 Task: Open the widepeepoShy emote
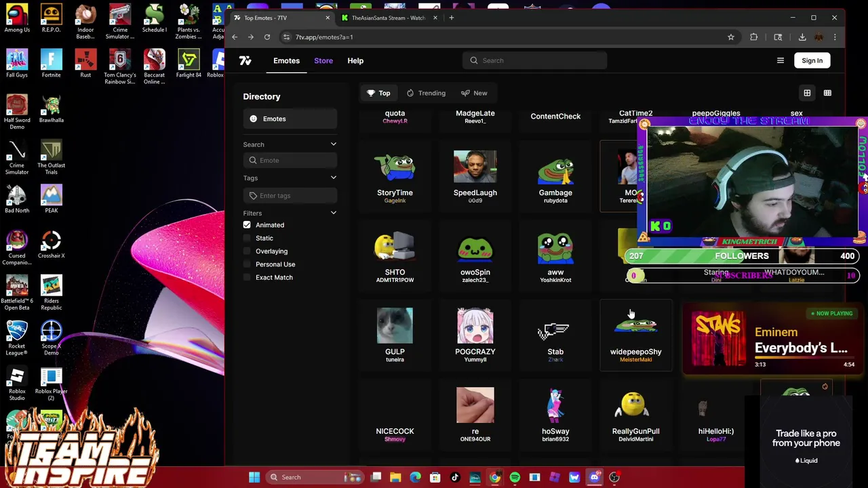(x=635, y=336)
